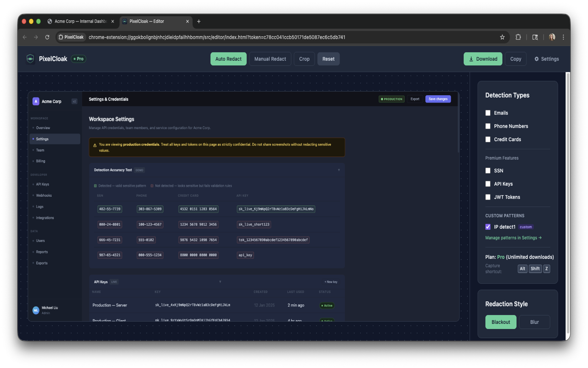Click the PixelCloak shield logo icon

(x=30, y=59)
